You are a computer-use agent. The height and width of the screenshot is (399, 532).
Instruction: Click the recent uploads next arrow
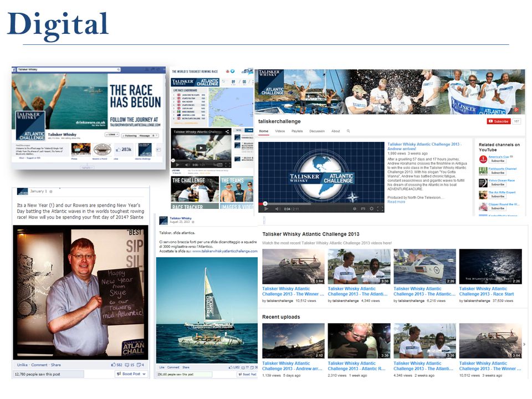(524, 344)
